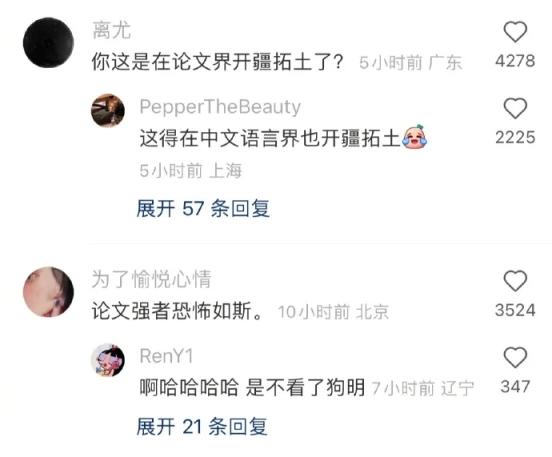Like 离尤's comment with 4278 likes
Image resolution: width=552 pixels, height=457 pixels.
click(515, 32)
